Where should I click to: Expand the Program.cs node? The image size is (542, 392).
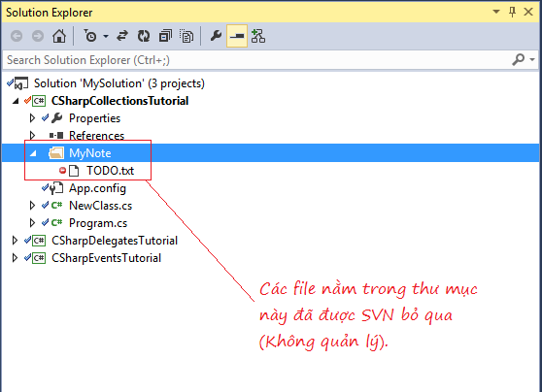click(32, 223)
